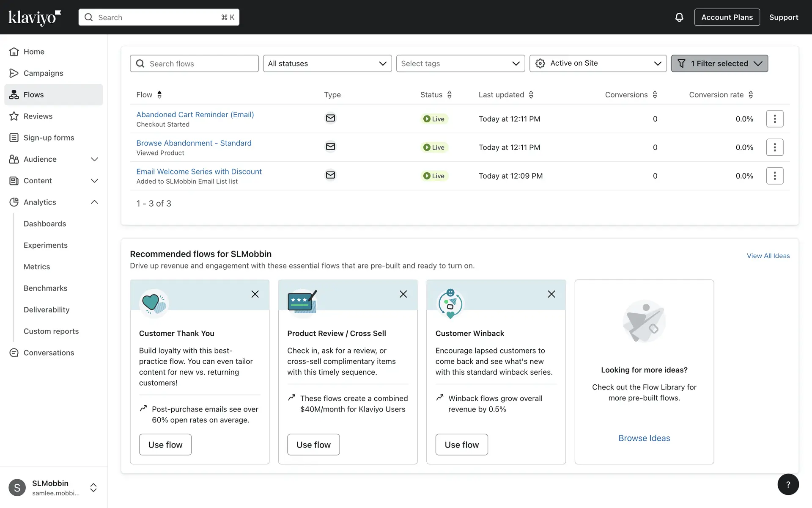
Task: Collapse the Analytics sidebar section
Action: tap(94, 202)
